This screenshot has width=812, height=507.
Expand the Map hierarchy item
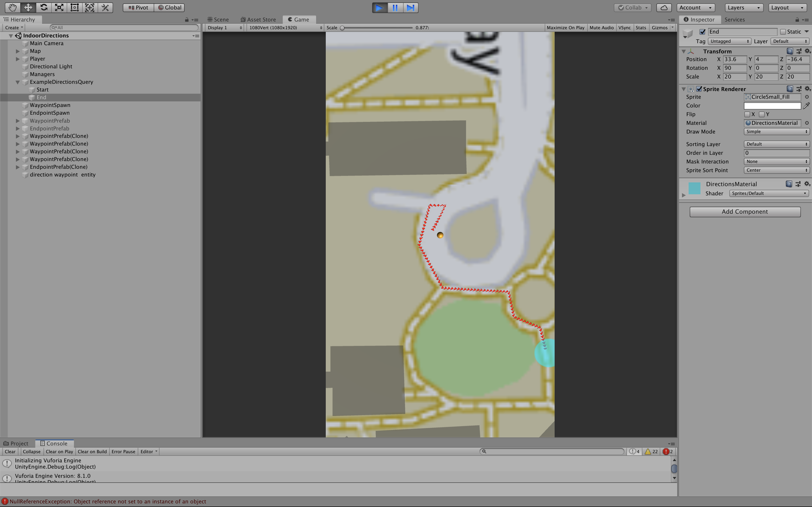[18, 51]
